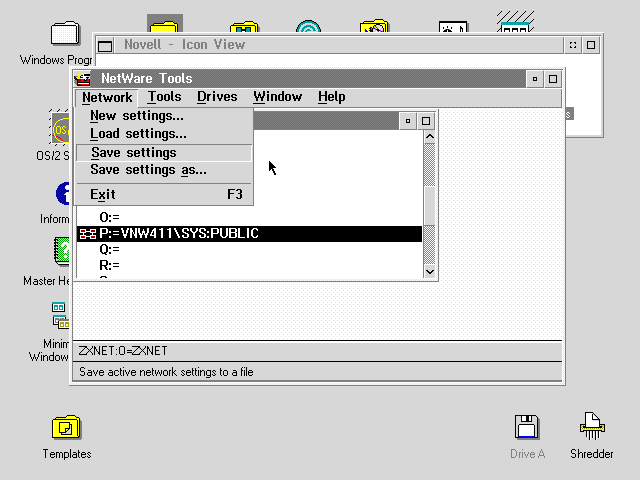Open the Windows Programs folder icon
Viewport: 640px width, 480px height.
coord(65,33)
